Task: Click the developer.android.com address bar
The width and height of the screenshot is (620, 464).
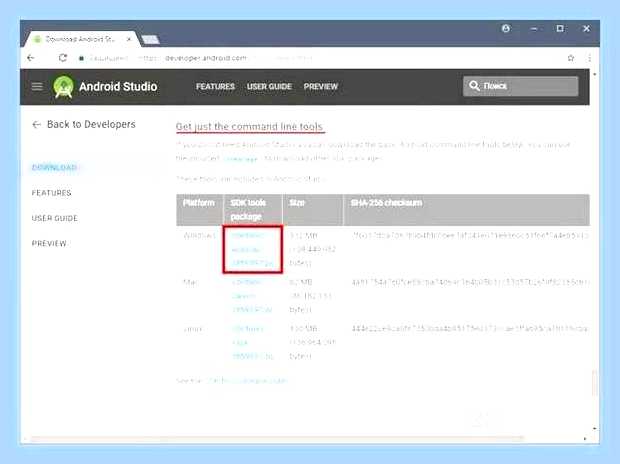Action: [x=206, y=58]
